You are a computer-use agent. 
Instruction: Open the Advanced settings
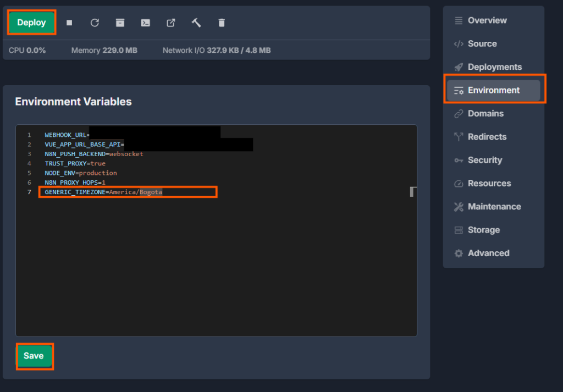point(488,253)
